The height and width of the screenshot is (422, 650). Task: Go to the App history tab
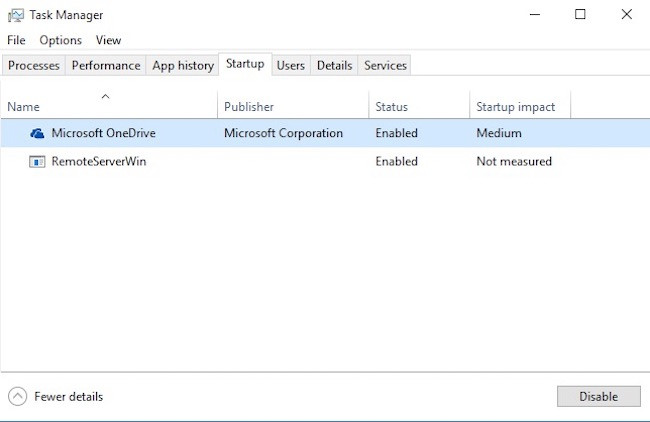click(x=182, y=65)
